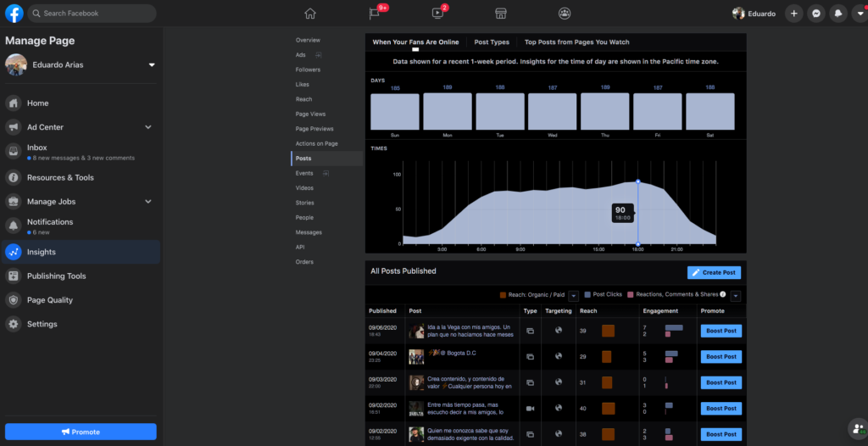Select Page Views in Insights list
Viewport: 868px width, 446px height.
(310, 114)
